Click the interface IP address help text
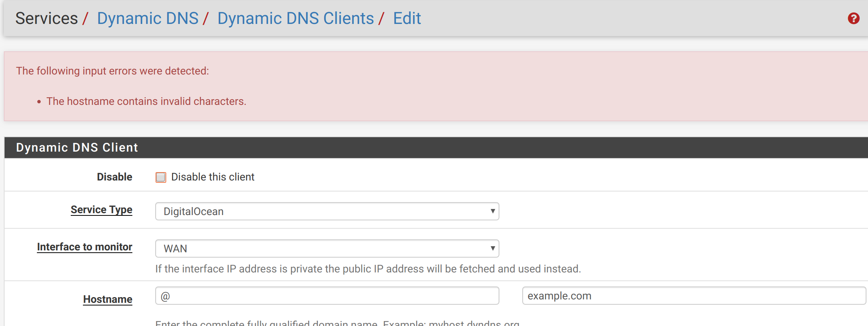 click(367, 269)
